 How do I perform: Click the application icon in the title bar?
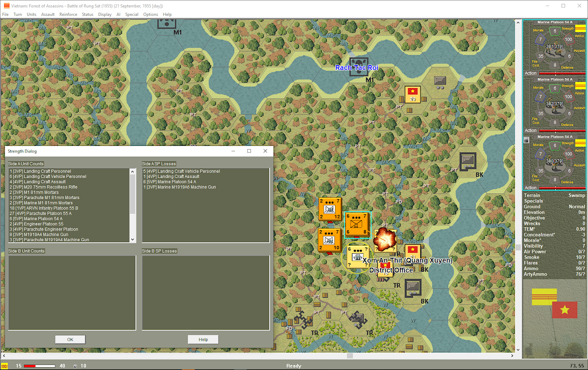6,6
